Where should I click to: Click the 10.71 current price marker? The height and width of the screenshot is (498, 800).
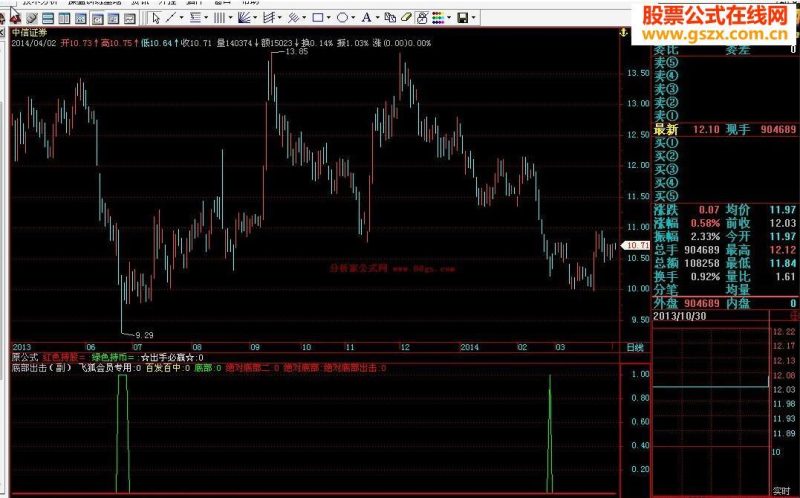tap(636, 245)
